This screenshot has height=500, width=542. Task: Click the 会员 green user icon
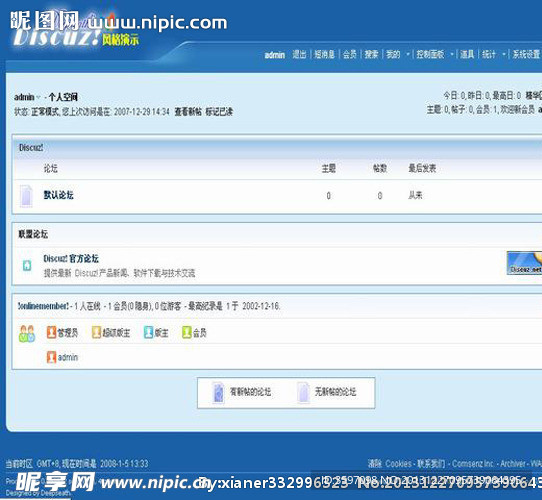187,333
